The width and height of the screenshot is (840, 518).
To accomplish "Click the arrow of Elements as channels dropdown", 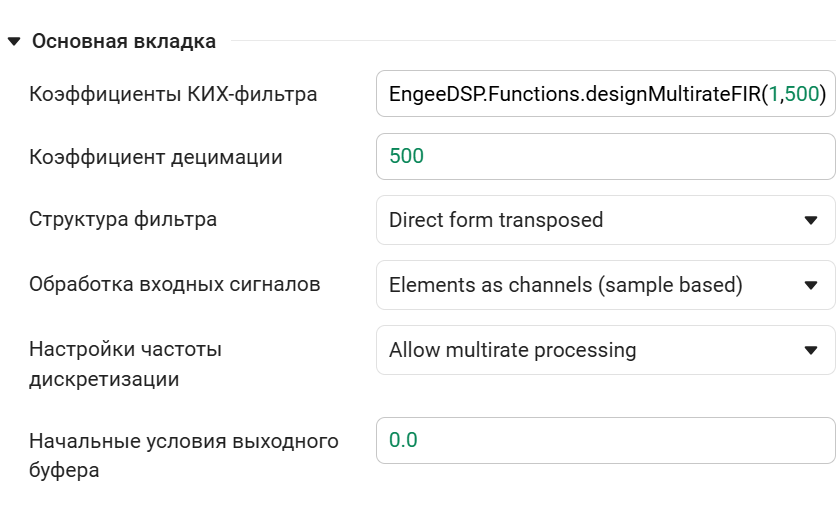I will click(810, 285).
